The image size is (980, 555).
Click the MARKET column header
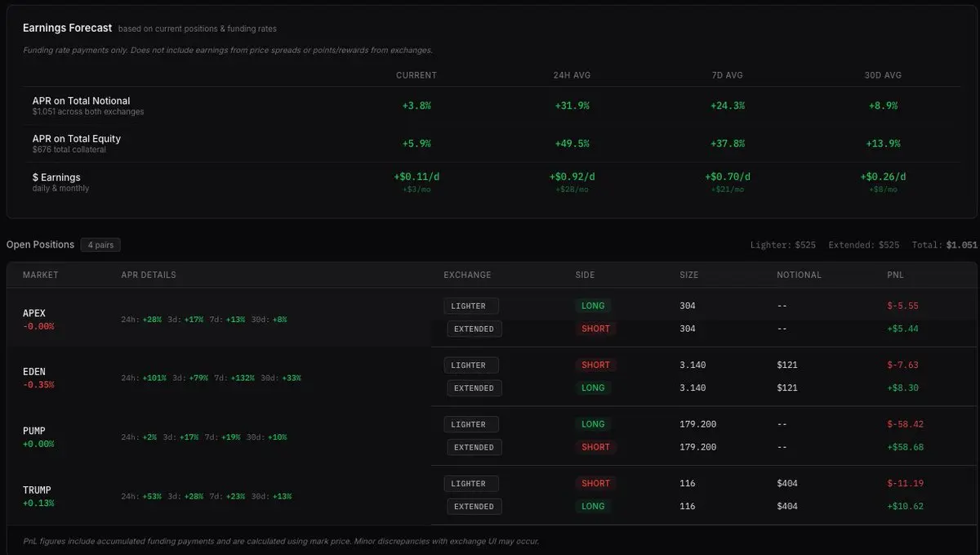coord(40,275)
